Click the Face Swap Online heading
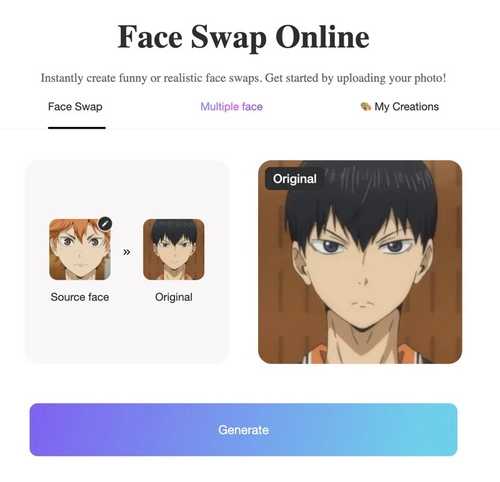This screenshot has width=500, height=482. point(243,37)
